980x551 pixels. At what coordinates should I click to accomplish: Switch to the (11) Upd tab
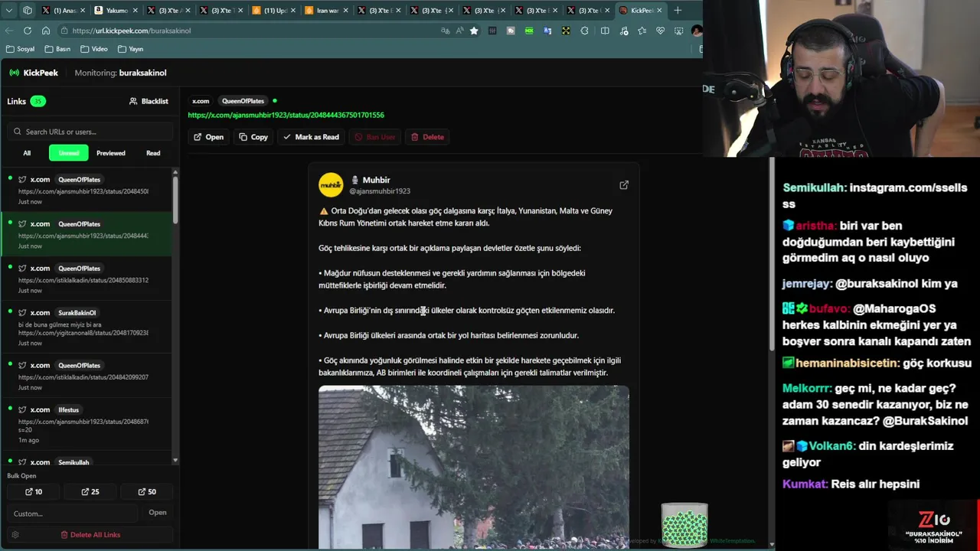click(x=274, y=11)
